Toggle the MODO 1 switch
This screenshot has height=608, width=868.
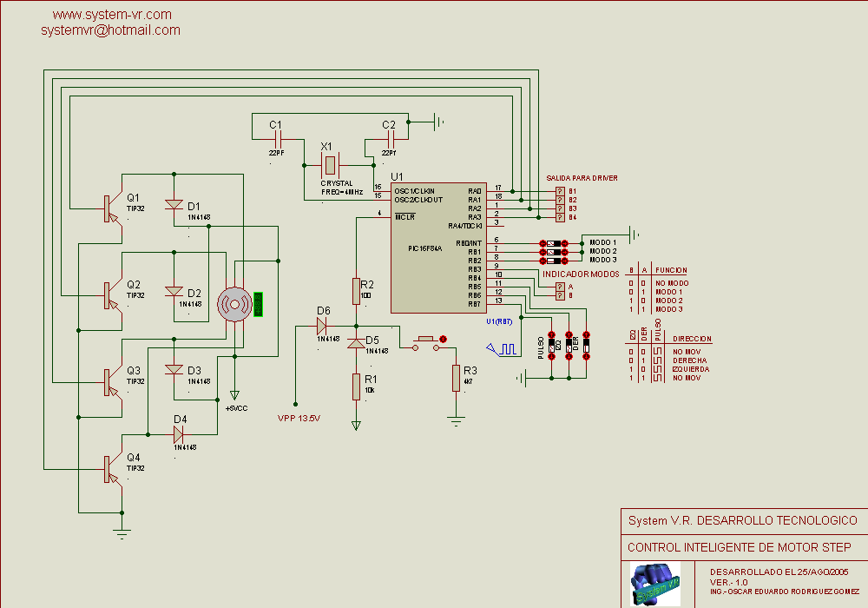tap(553, 242)
